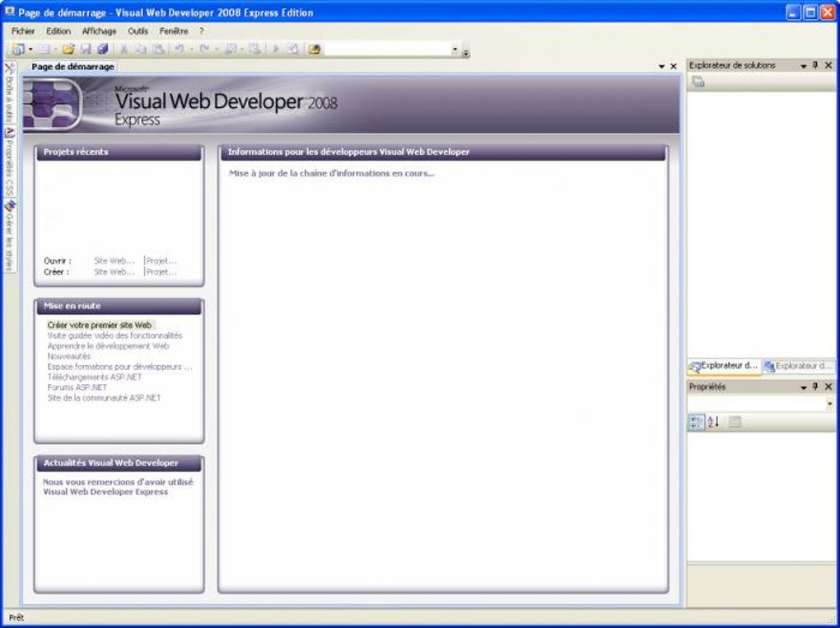Open the Gérer les styles side tab
Viewport: 840px width, 628px height.
point(9,236)
